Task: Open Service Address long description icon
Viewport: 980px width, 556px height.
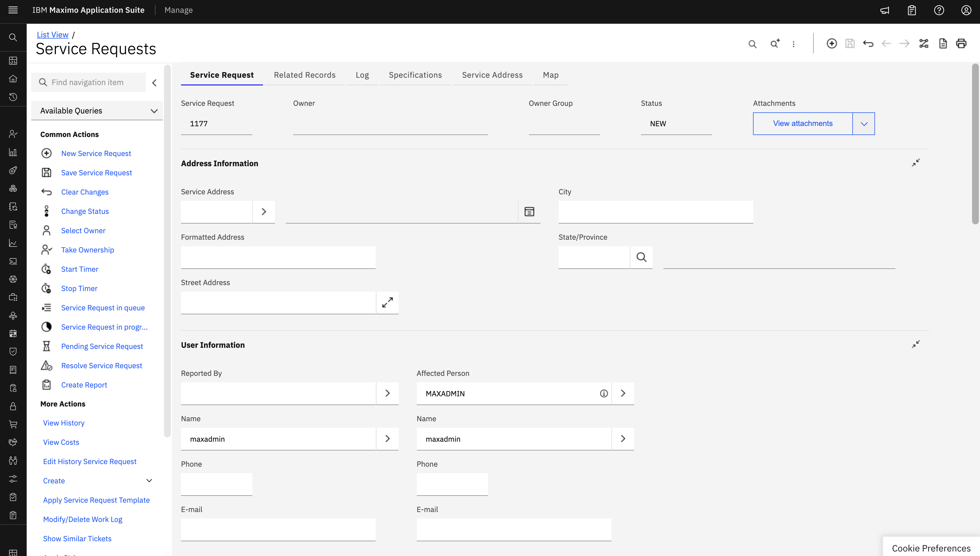Action: pyautogui.click(x=529, y=212)
